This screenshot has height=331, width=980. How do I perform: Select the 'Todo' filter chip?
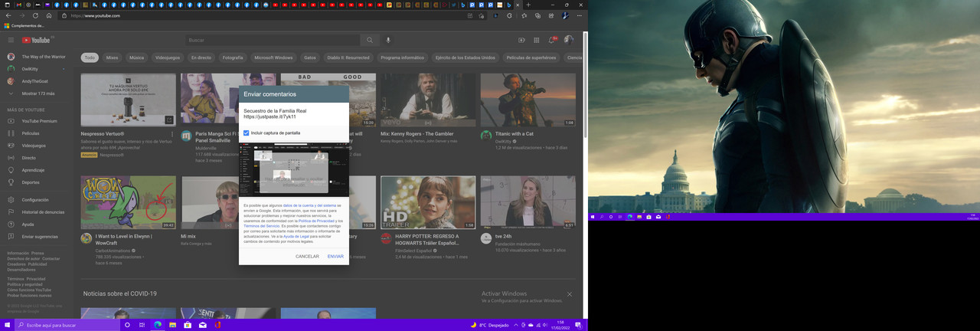[x=90, y=57]
